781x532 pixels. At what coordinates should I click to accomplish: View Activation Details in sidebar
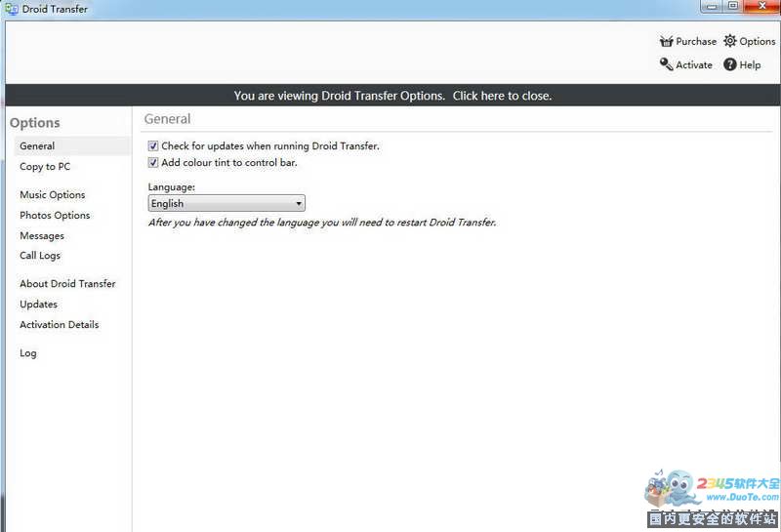pyautogui.click(x=59, y=325)
